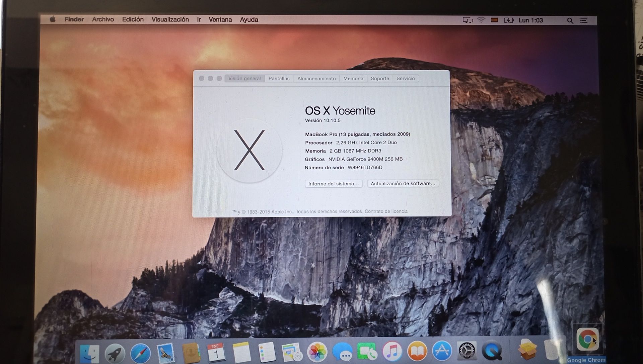This screenshot has height=364, width=643.
Task: Click the Google Chrome icon
Action: 587,339
